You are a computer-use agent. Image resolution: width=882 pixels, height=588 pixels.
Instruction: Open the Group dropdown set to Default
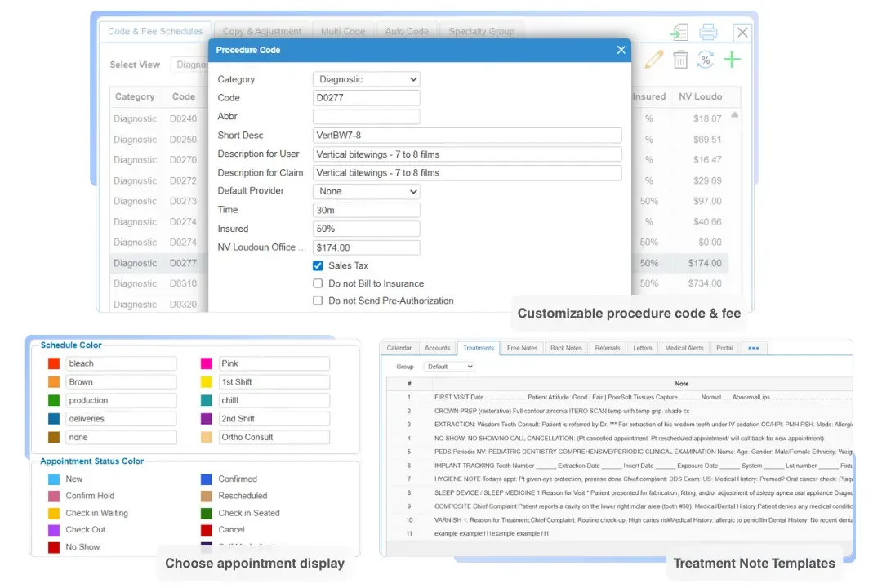448,366
